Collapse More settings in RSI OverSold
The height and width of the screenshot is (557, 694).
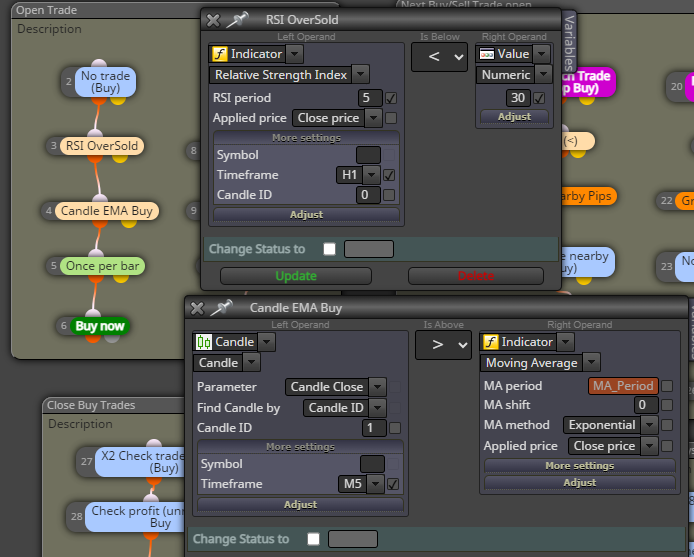pos(306,138)
